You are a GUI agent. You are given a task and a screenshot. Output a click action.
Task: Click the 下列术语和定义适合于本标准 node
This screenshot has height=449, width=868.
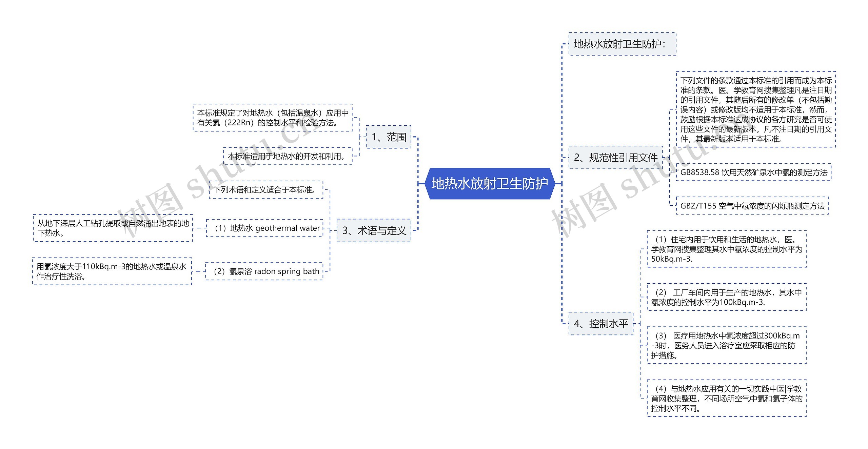[266, 190]
